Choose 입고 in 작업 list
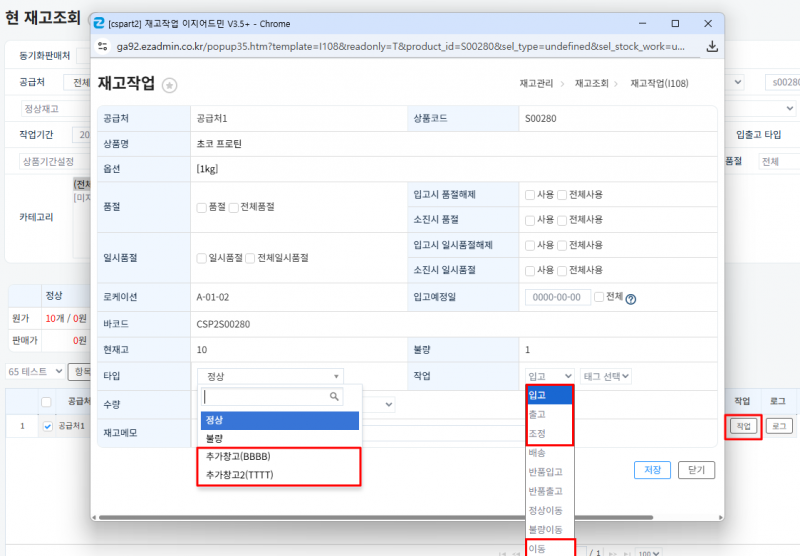This screenshot has width=800, height=556. coord(549,395)
